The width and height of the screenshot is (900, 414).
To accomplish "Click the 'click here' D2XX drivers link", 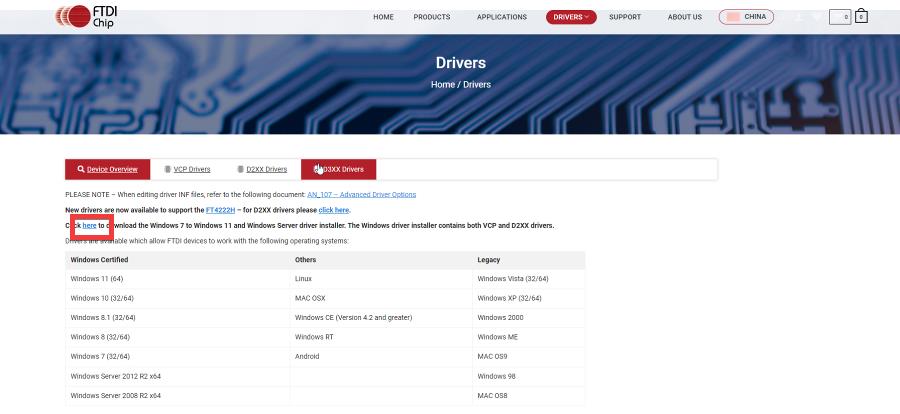I will 333,210.
